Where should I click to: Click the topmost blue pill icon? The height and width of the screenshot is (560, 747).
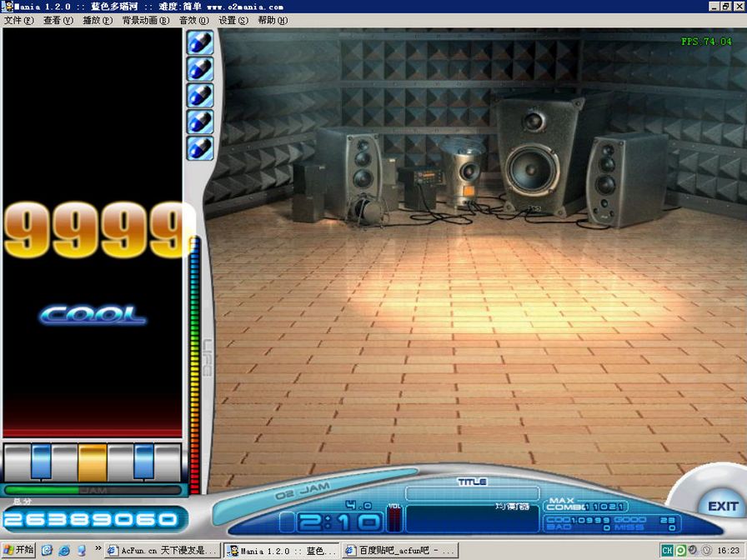coord(199,42)
